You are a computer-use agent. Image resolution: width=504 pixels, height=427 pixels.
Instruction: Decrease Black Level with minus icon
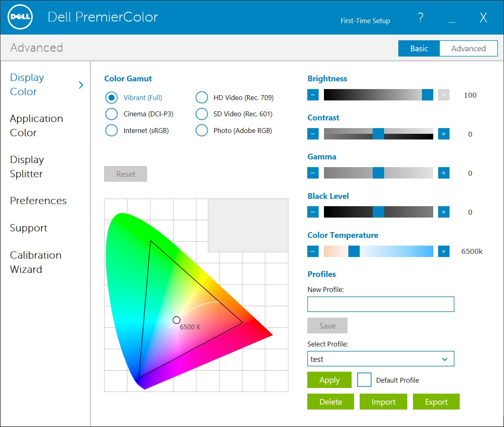313,212
